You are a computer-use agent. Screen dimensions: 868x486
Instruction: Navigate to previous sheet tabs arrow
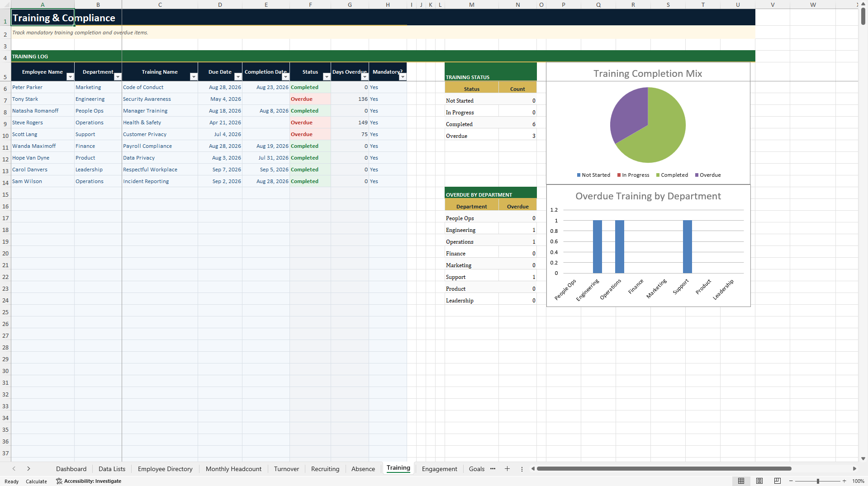click(14, 469)
